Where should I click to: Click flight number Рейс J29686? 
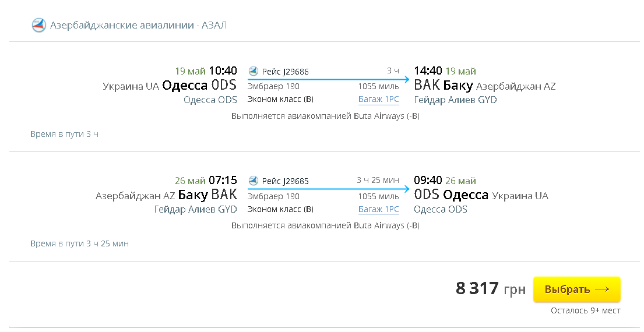click(x=285, y=72)
